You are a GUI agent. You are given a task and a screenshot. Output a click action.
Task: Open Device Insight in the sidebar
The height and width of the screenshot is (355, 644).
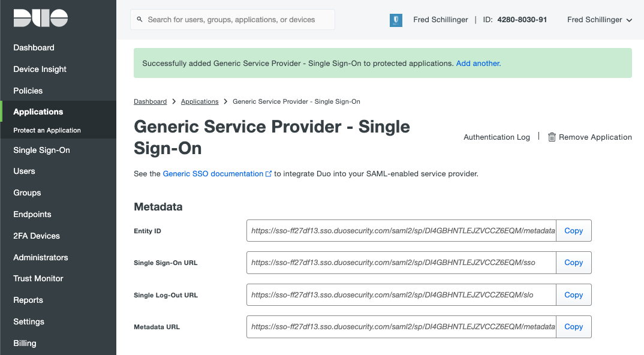[x=40, y=69]
